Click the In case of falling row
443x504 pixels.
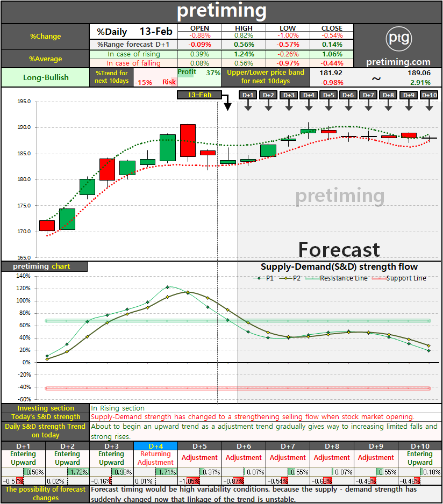coord(222,63)
